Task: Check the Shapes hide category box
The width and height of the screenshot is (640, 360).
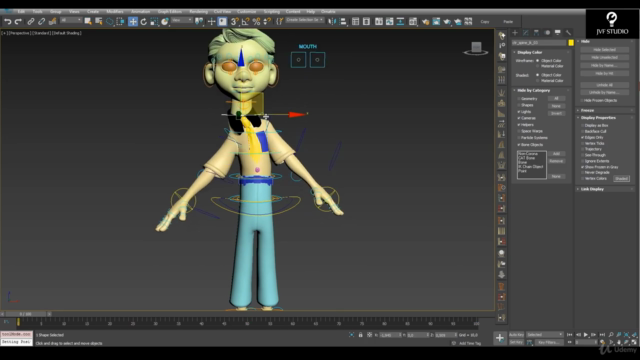Action: coord(519,105)
